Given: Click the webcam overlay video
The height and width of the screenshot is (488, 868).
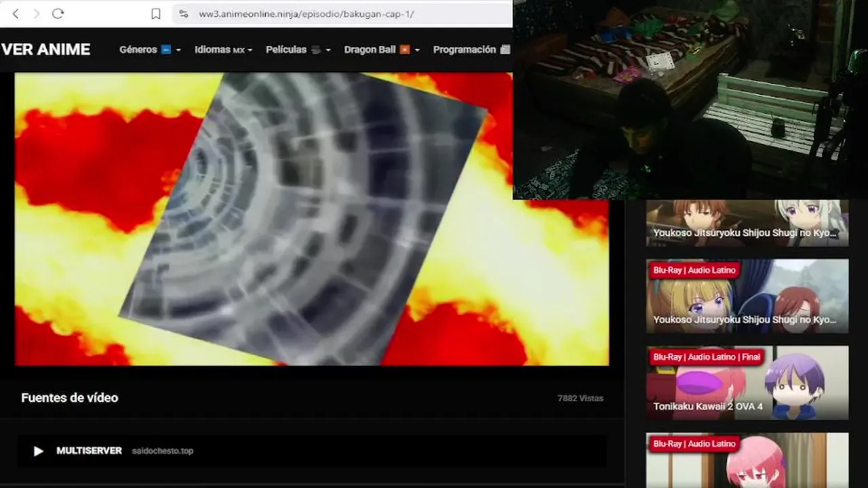Looking at the screenshot, I should point(690,100).
